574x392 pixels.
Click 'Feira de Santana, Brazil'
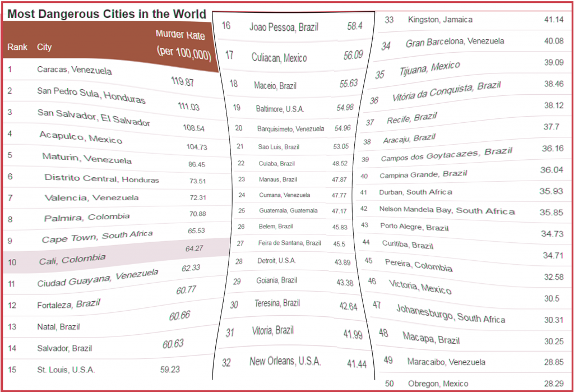tap(290, 243)
